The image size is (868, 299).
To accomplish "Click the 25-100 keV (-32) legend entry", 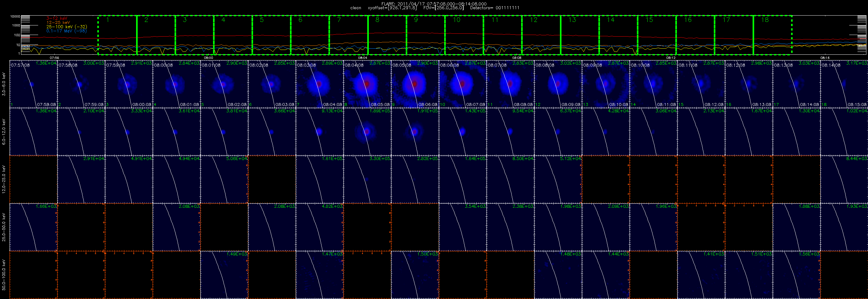I will point(66,27).
